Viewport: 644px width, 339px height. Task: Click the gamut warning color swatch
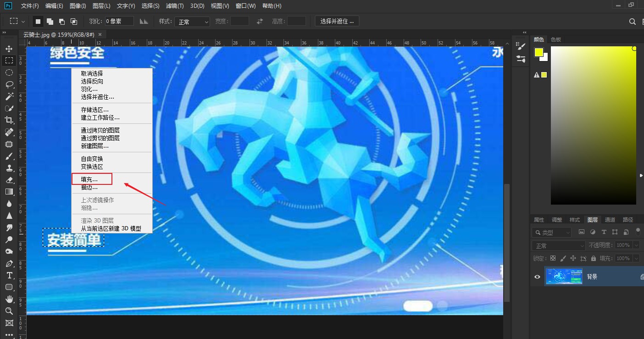pos(544,75)
